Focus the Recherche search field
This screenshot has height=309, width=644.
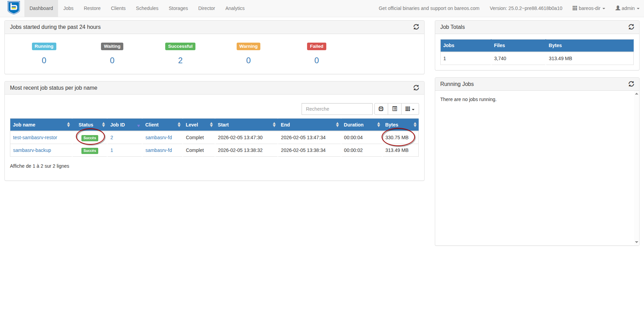click(337, 109)
